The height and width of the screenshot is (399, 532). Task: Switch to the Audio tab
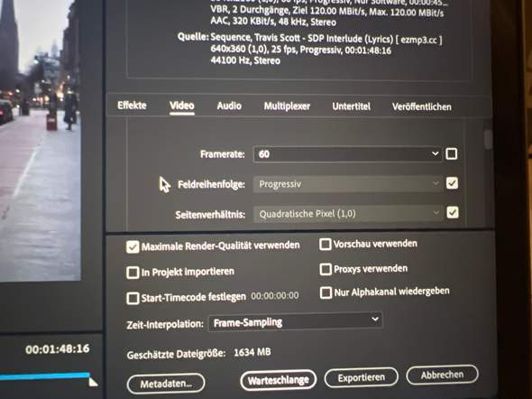coord(229,106)
